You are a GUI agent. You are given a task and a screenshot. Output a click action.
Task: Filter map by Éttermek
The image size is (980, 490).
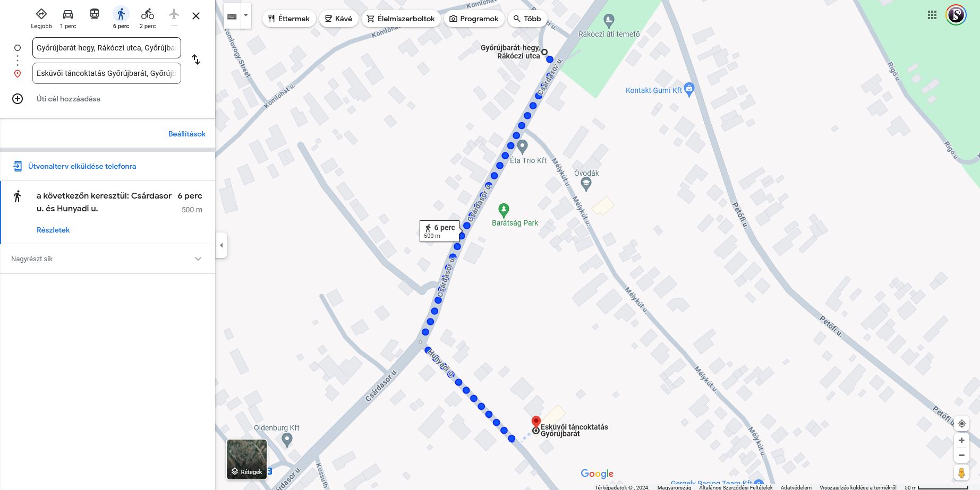(x=289, y=19)
